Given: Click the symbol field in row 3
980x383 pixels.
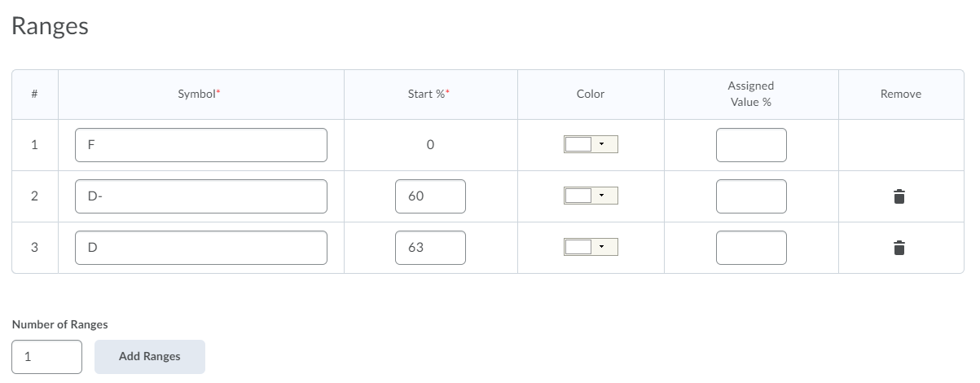Looking at the screenshot, I should (x=200, y=248).
